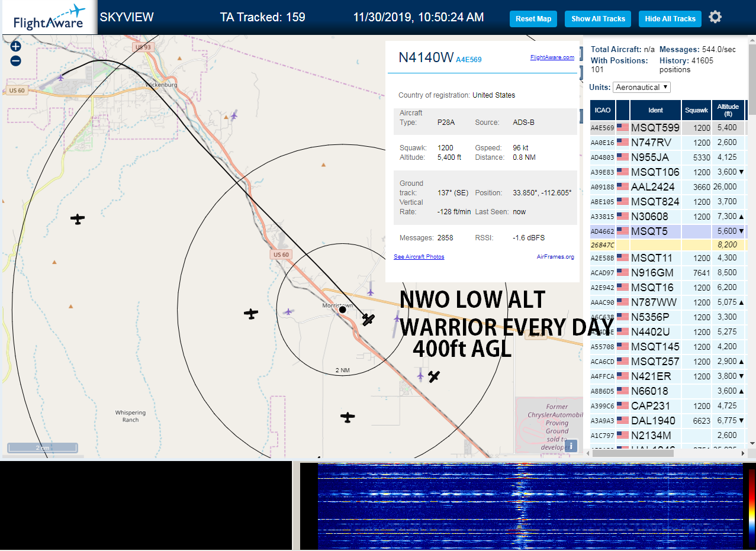Open map attribution info button
The height and width of the screenshot is (551, 756).
pyautogui.click(x=571, y=446)
